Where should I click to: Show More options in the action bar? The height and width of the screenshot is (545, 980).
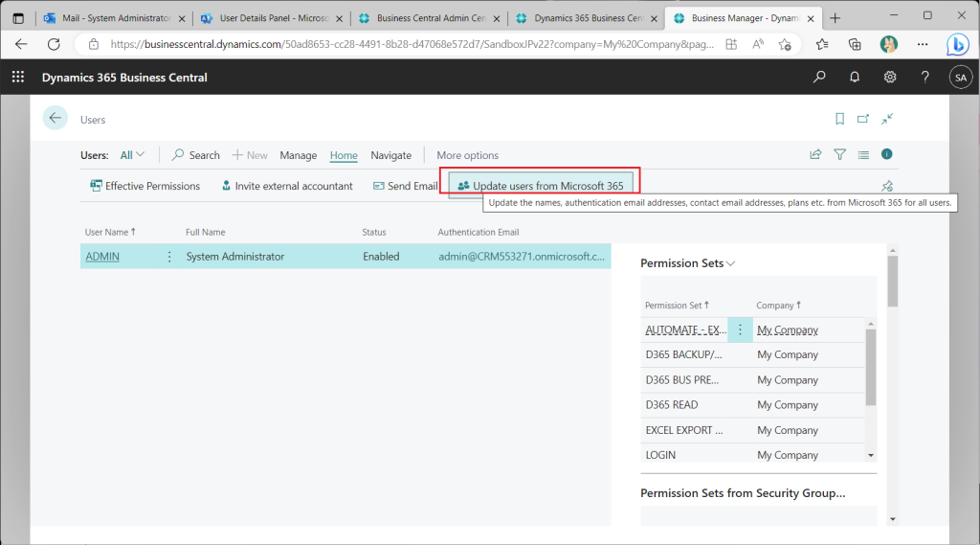[x=467, y=155]
